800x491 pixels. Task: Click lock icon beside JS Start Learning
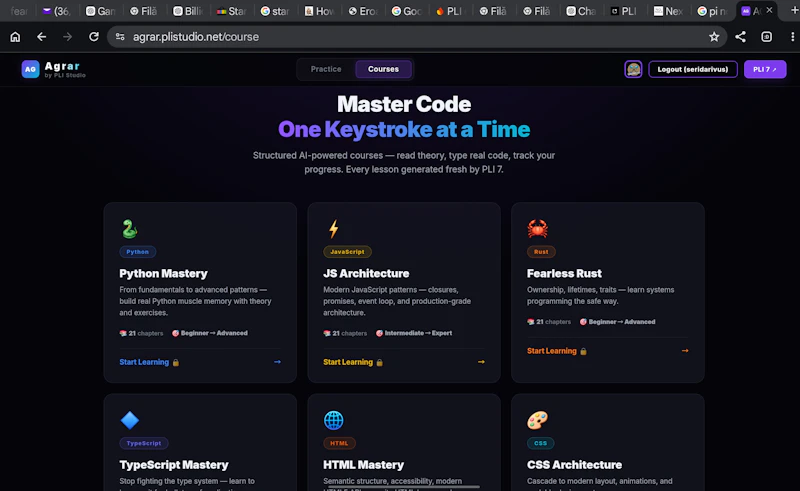[x=380, y=362]
